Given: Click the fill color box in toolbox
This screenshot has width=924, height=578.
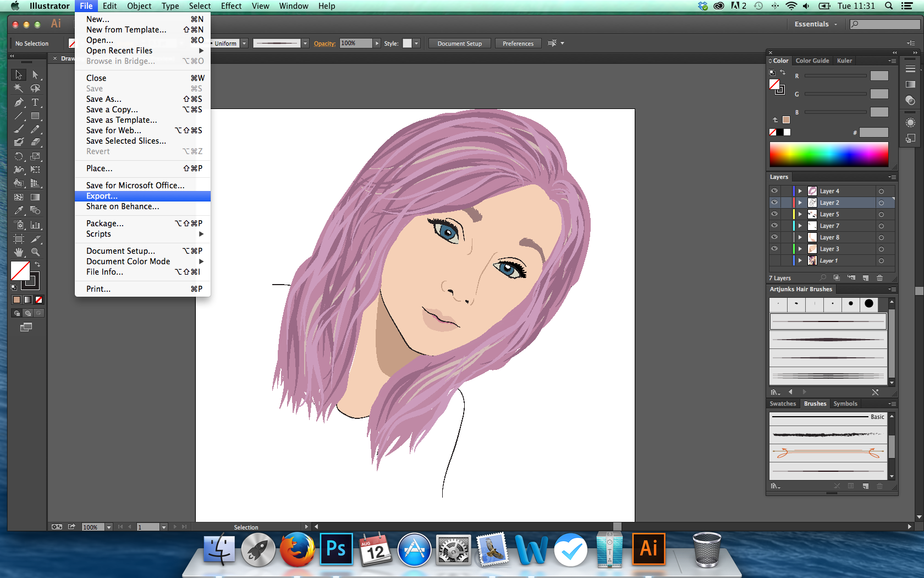Looking at the screenshot, I should pos(20,271).
